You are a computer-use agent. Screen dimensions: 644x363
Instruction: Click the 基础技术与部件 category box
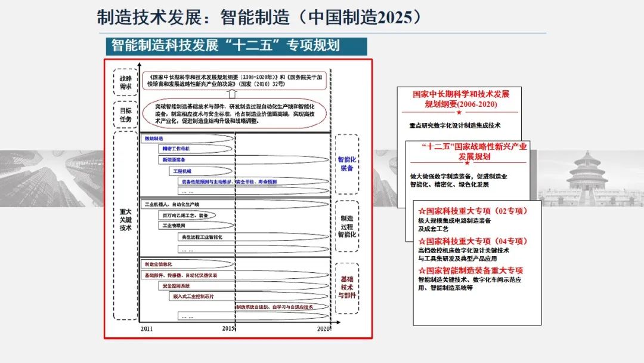(346, 287)
